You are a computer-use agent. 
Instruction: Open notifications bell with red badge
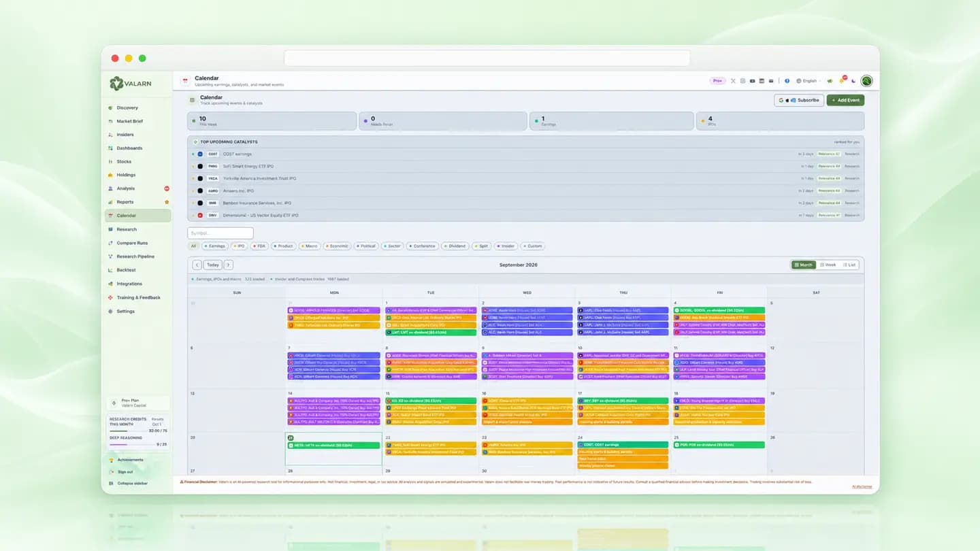[843, 80]
